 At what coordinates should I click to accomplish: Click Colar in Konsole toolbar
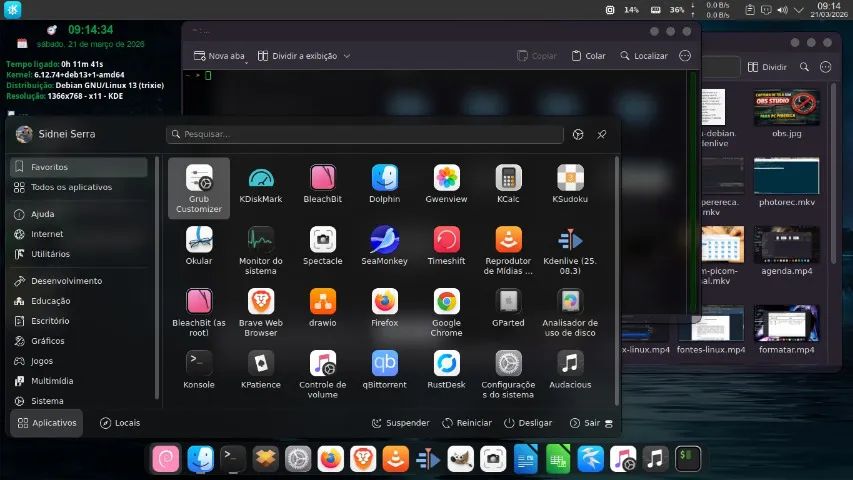[x=589, y=56]
